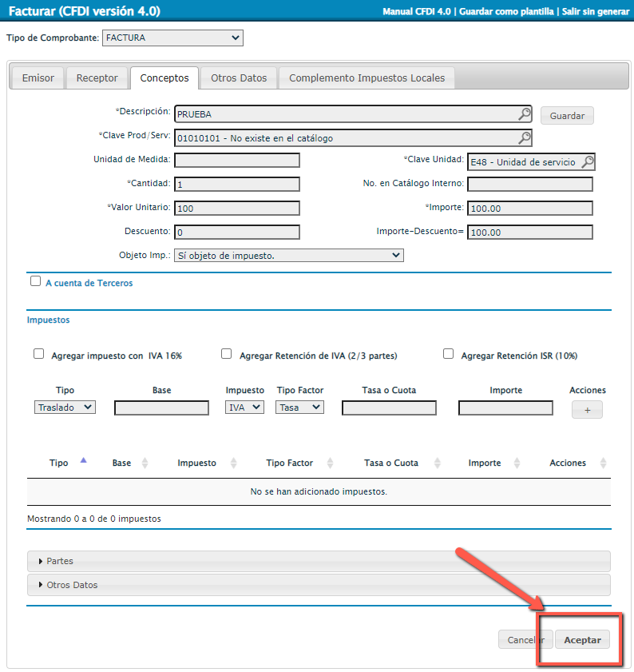Click Salir sin generar link
Viewport: 634px width, 672px height.
click(x=596, y=11)
